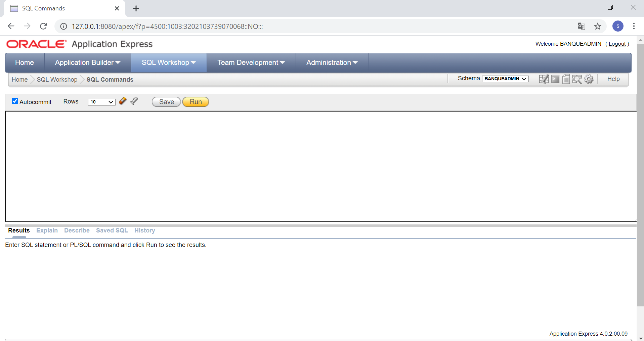The width and height of the screenshot is (644, 341).
Task: Expand the SQL Workshop menu arrow
Action: pyautogui.click(x=194, y=62)
